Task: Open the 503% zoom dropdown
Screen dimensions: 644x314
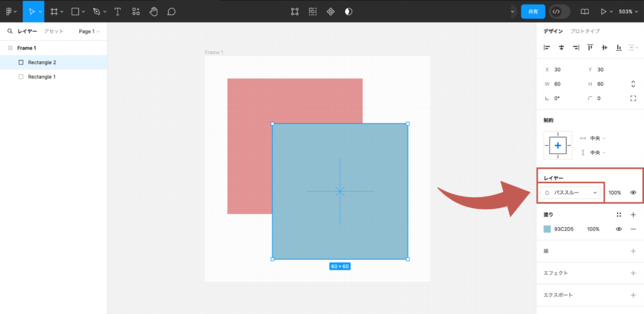Action: point(628,11)
